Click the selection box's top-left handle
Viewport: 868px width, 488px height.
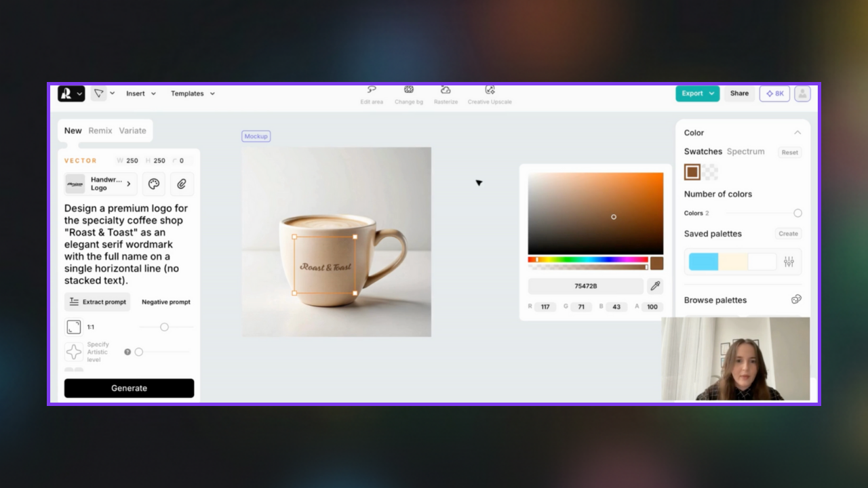(x=294, y=237)
